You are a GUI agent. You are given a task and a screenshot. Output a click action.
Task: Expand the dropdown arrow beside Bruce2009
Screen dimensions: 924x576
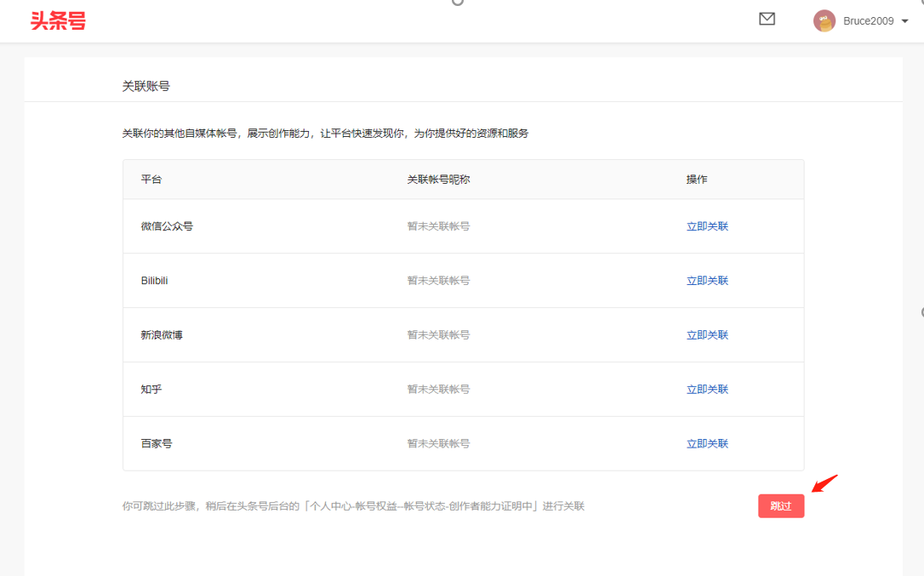point(904,21)
